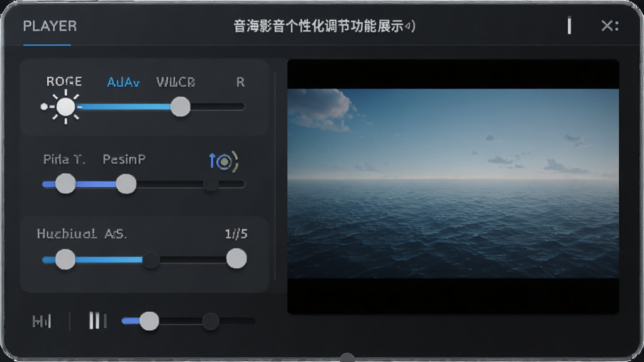This screenshot has height=362, width=644.
Task: Click the dark handle on Pirla T. slider
Action: point(211,184)
